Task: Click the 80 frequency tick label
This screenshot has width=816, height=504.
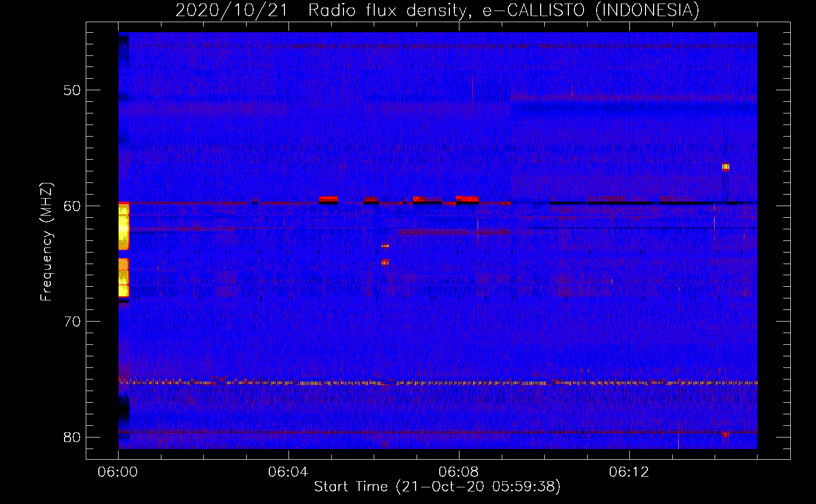Action: pos(72,437)
